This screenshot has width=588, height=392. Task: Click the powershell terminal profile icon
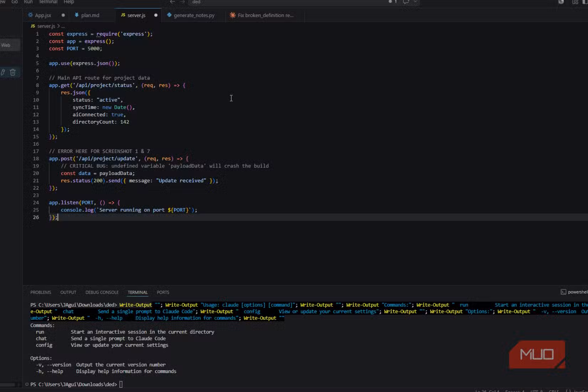(x=563, y=292)
